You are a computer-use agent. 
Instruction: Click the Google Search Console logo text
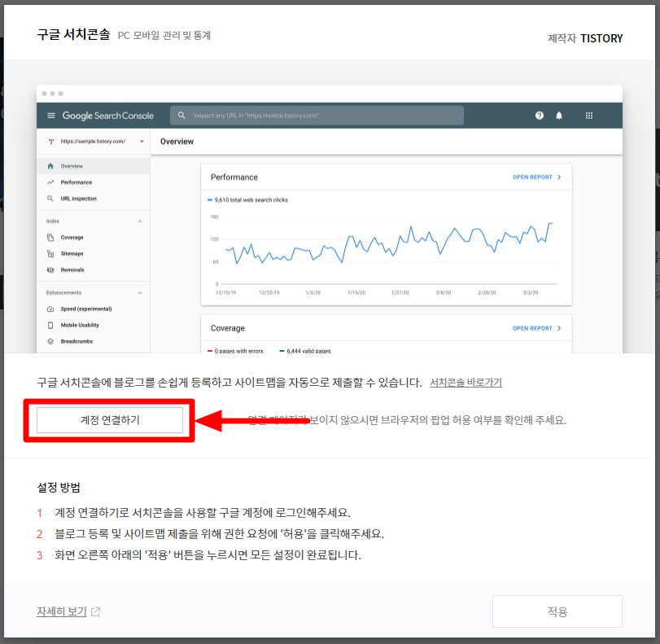pos(107,116)
